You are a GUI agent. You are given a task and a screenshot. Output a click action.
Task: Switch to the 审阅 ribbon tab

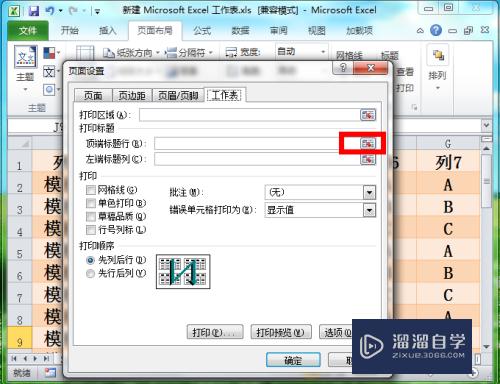click(x=278, y=31)
